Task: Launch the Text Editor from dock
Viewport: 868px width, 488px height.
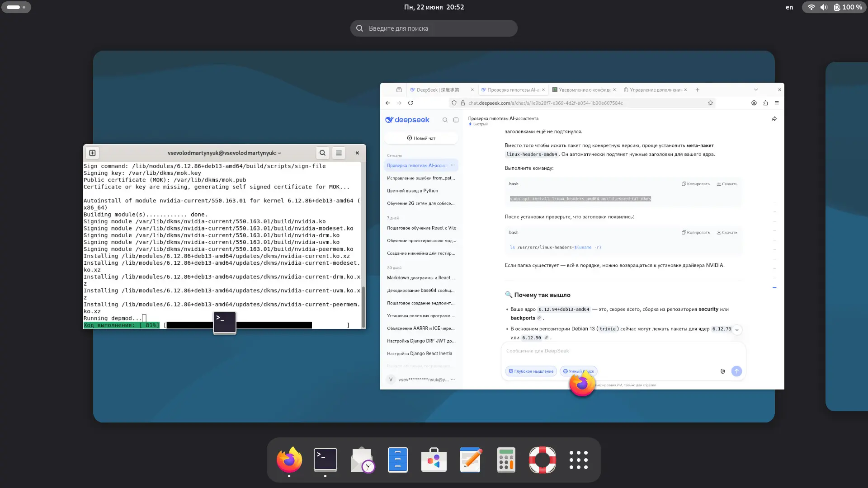Action: tap(470, 460)
